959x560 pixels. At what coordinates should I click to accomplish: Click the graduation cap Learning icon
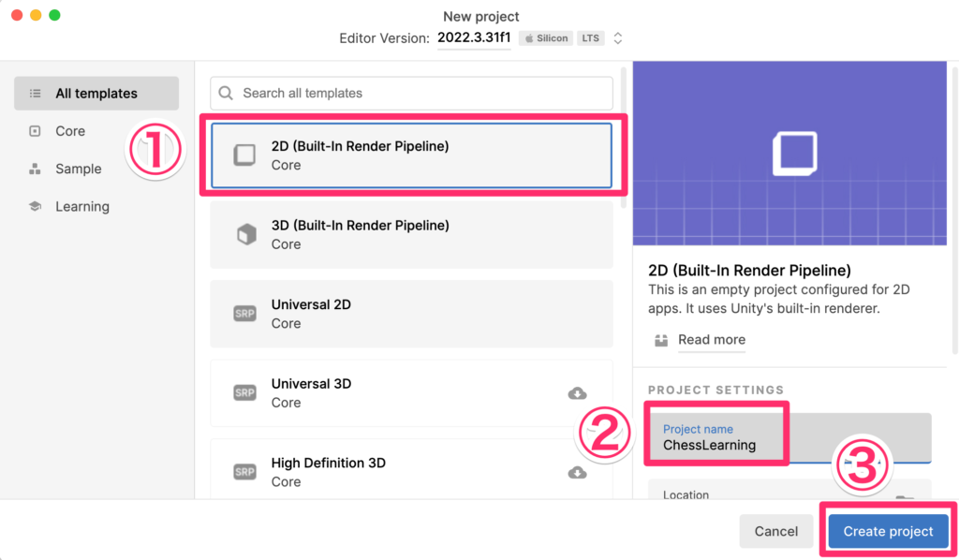pos(36,206)
